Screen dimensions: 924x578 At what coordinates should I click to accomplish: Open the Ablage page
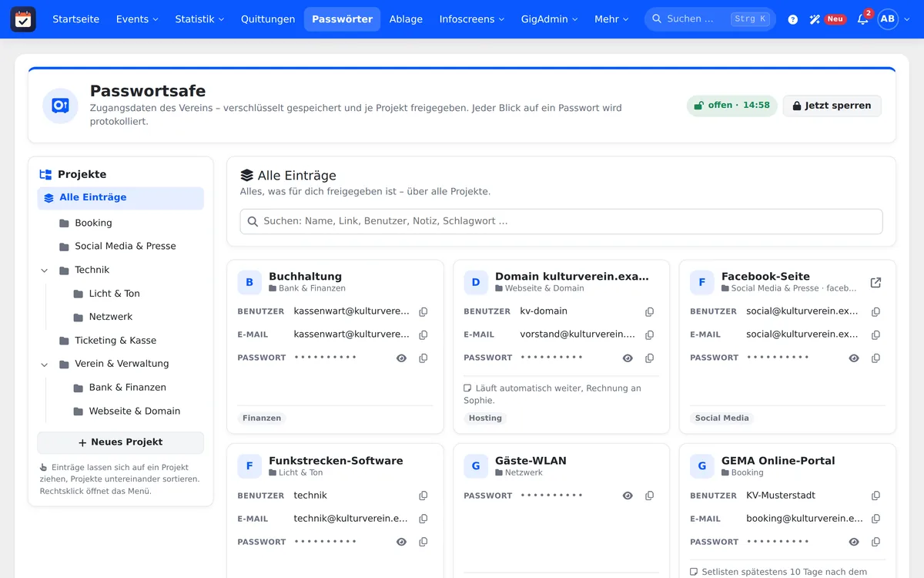(406, 19)
